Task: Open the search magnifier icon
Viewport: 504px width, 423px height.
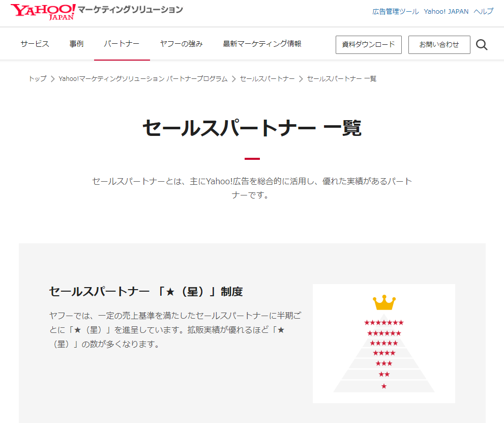Action: click(x=482, y=45)
